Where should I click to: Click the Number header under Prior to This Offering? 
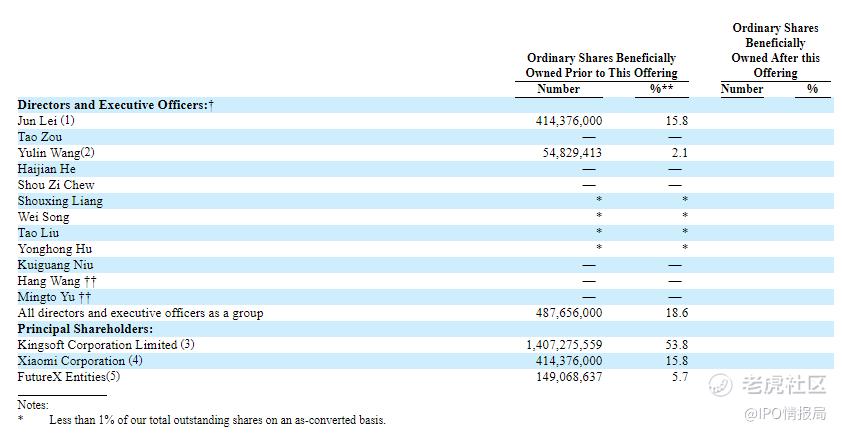[x=558, y=89]
